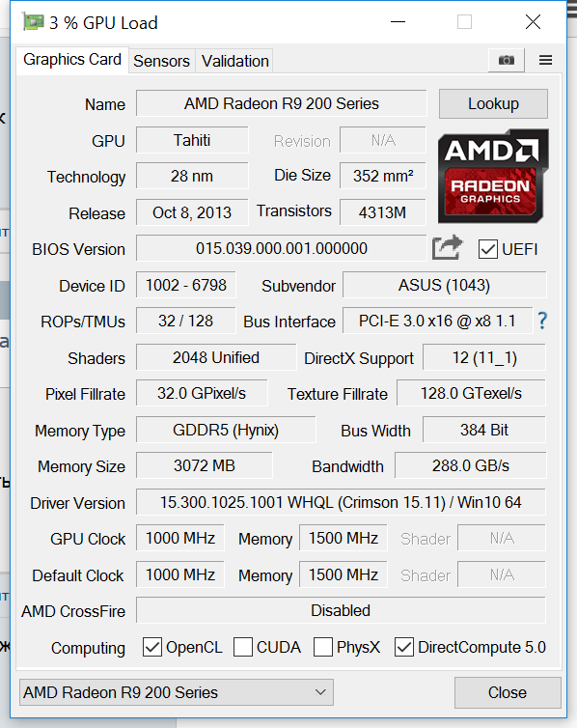
Task: Click the AMD Radeon Graphics logo
Action: (x=493, y=176)
